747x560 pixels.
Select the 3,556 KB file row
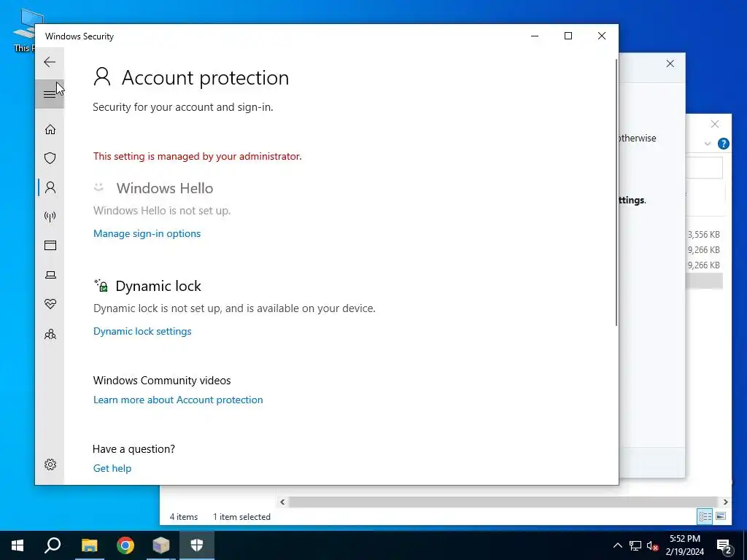click(x=704, y=234)
